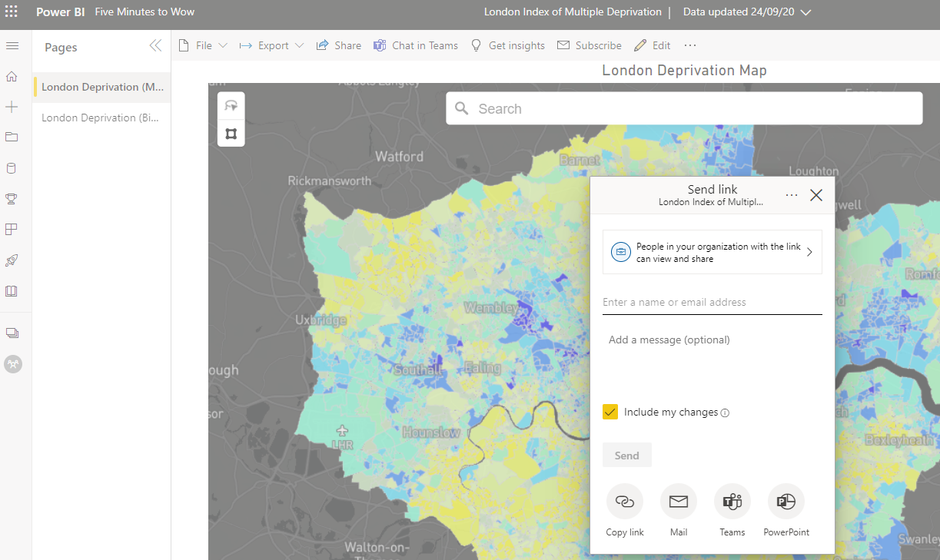940x560 pixels.
Task: Switch to London Deprivation (Bi... page
Action: pos(101,118)
